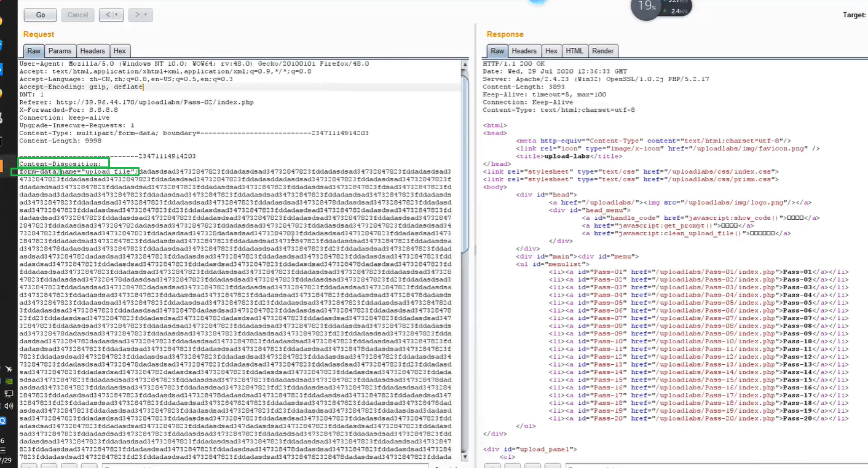Image resolution: width=868 pixels, height=468 pixels.
Task: Click the handle_code show_code() line
Action: click(701, 218)
